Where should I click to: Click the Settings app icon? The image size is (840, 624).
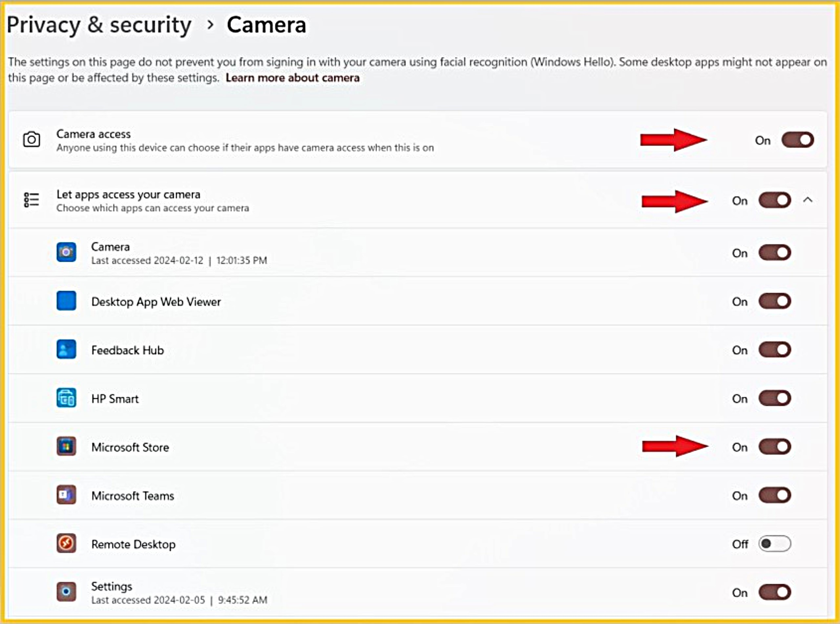(x=66, y=592)
